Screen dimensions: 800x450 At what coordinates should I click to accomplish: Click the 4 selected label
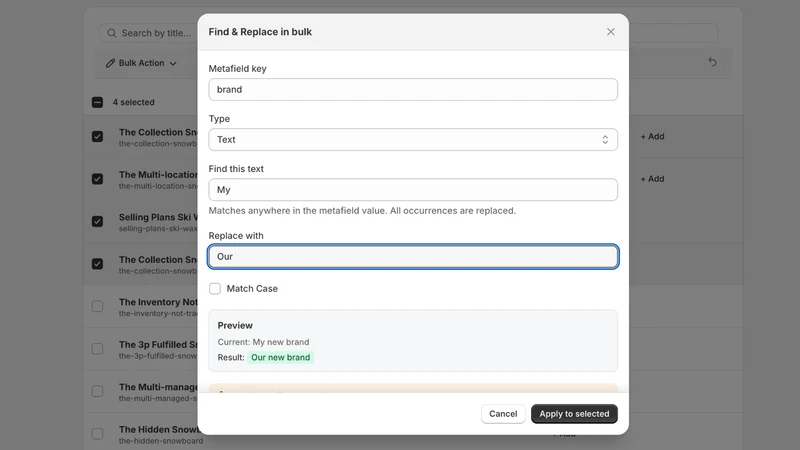tap(134, 102)
